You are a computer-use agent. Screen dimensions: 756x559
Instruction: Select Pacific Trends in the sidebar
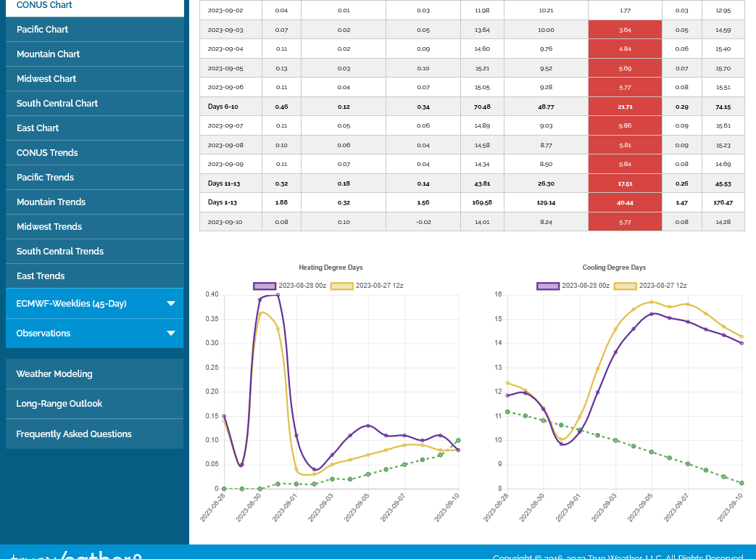pyautogui.click(x=95, y=177)
